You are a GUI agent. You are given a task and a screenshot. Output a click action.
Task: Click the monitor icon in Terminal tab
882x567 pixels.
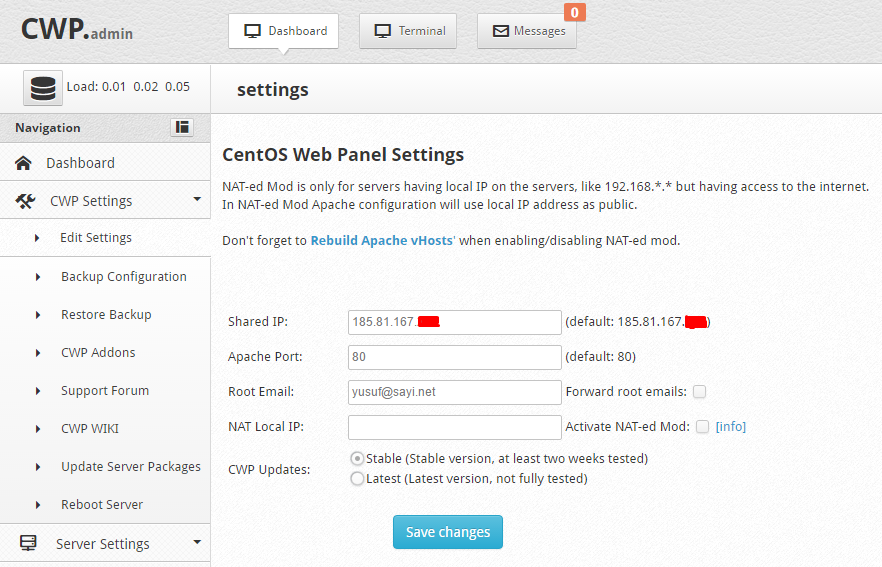(x=382, y=31)
